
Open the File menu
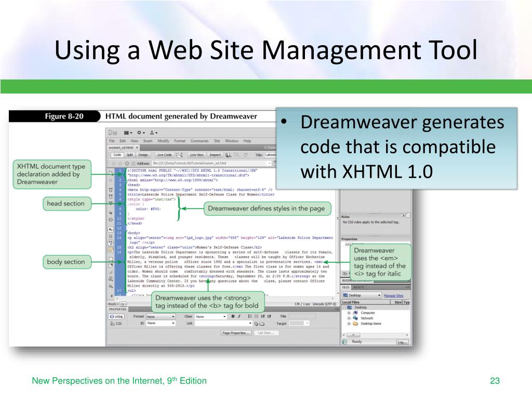pyautogui.click(x=112, y=141)
